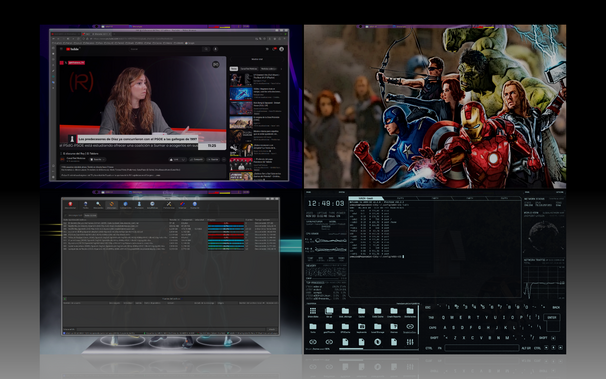
Task: Click the Share button below the video
Action: coord(197,159)
